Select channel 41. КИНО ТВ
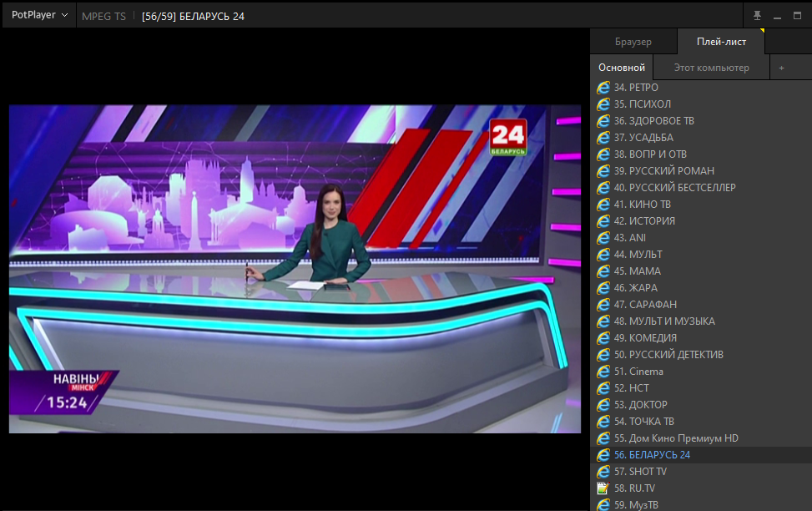The width and height of the screenshot is (812, 511). (701, 205)
